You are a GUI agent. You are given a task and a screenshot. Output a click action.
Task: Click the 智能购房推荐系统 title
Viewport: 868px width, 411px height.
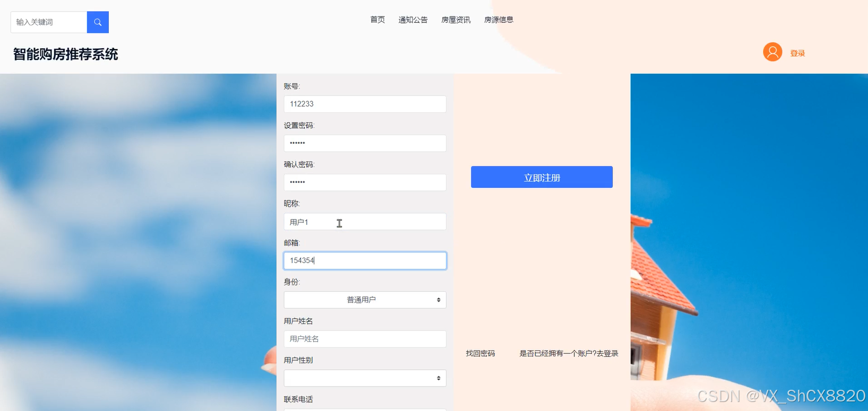(65, 54)
